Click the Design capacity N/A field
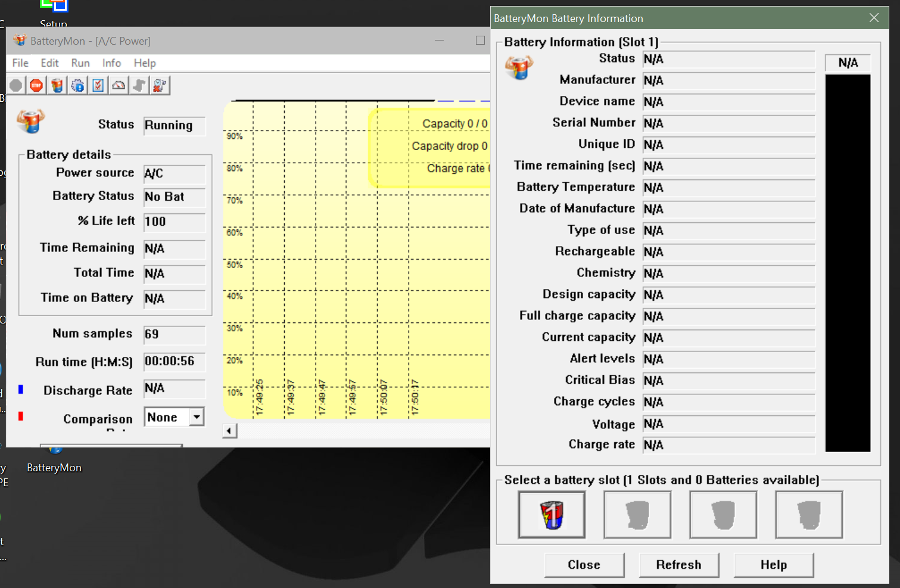This screenshot has width=900, height=588. [729, 295]
